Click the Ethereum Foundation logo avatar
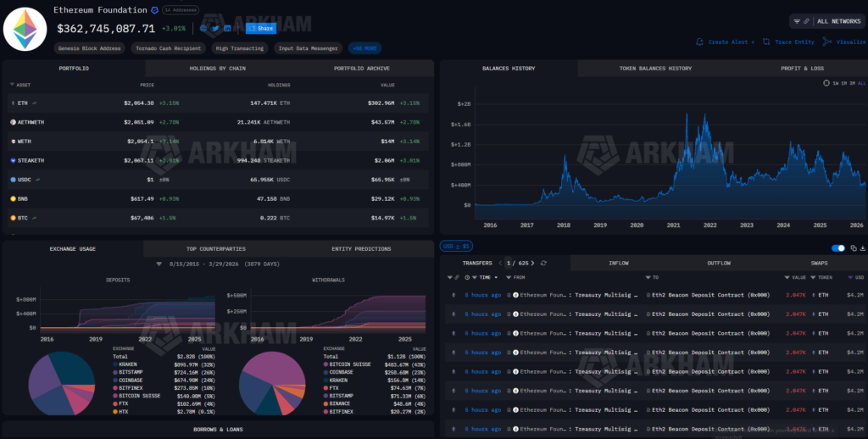Screen dimensions: 868x439 click(25, 30)
